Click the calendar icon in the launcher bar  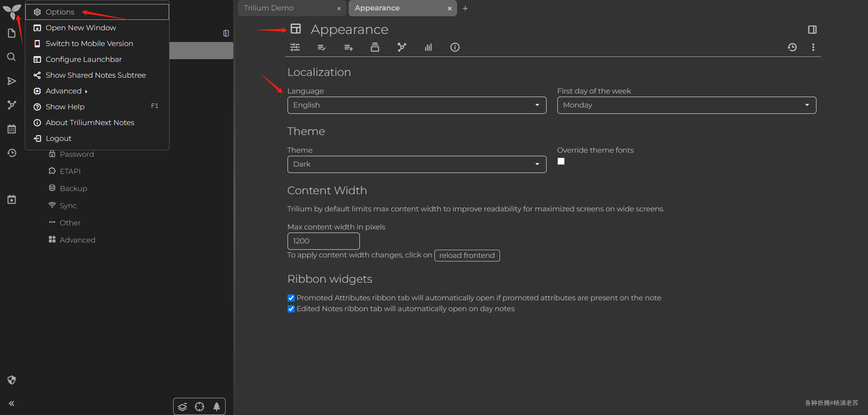(12, 129)
